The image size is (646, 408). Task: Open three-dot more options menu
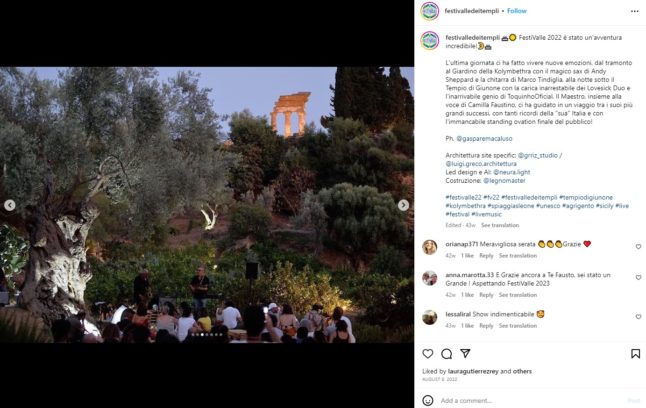[x=634, y=11]
